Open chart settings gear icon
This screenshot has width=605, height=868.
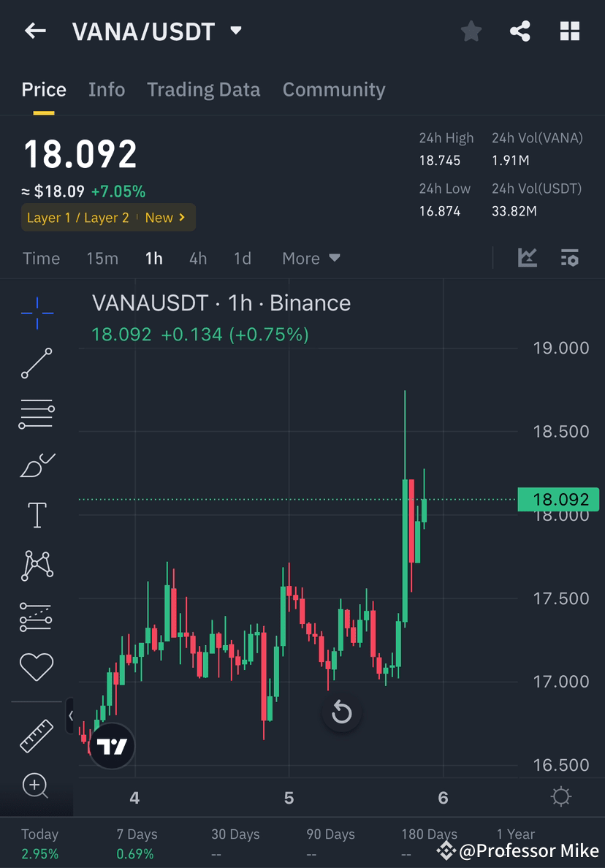[x=560, y=796]
